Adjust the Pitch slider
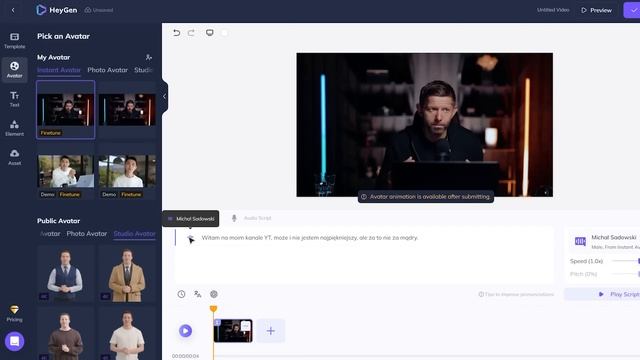Screen dimensions: 640x360 click(x=626, y=274)
